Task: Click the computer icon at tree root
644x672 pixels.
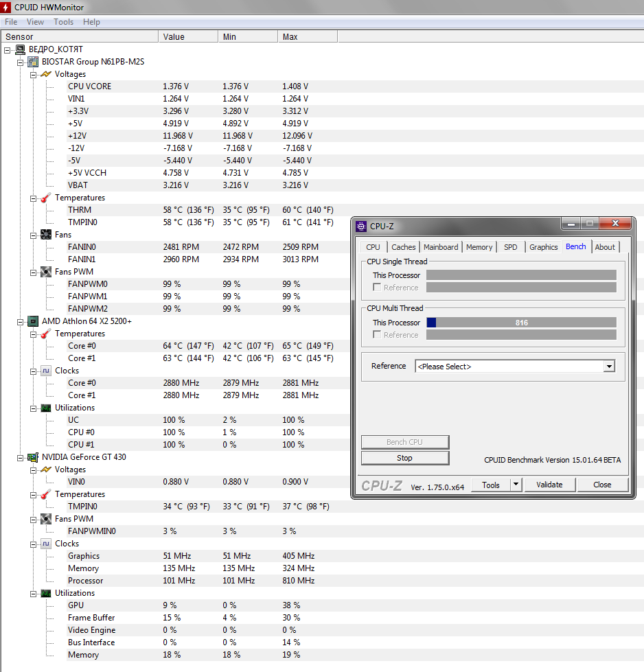Action: (x=20, y=49)
